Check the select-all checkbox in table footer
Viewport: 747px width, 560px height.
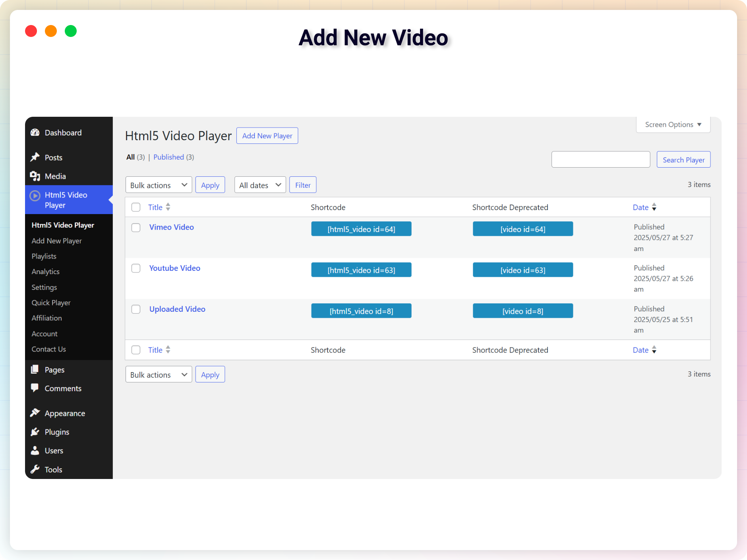(136, 350)
